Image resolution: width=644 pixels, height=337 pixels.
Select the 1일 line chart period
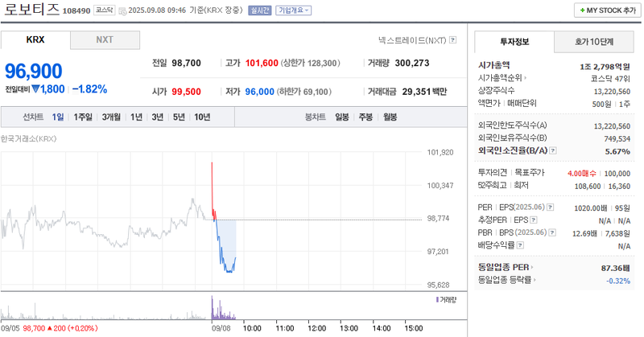click(x=57, y=117)
